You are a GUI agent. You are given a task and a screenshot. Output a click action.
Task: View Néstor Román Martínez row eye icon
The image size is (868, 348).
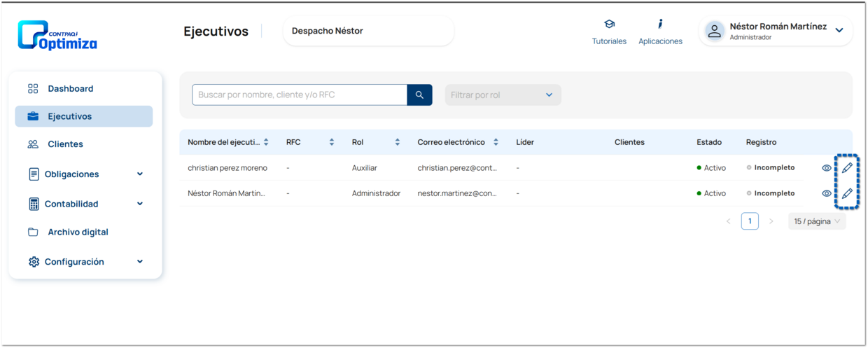click(827, 194)
